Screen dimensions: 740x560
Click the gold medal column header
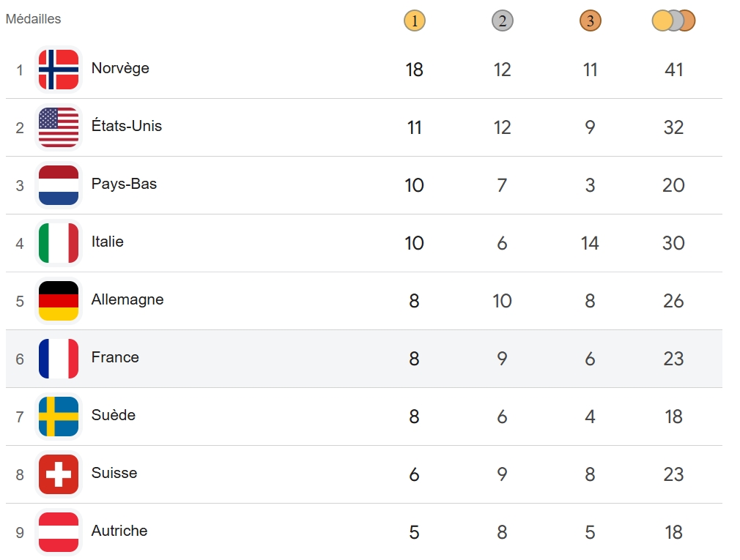coord(415,20)
